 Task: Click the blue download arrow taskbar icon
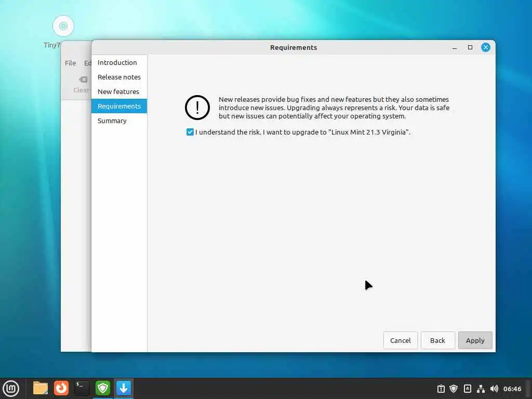coord(124,388)
